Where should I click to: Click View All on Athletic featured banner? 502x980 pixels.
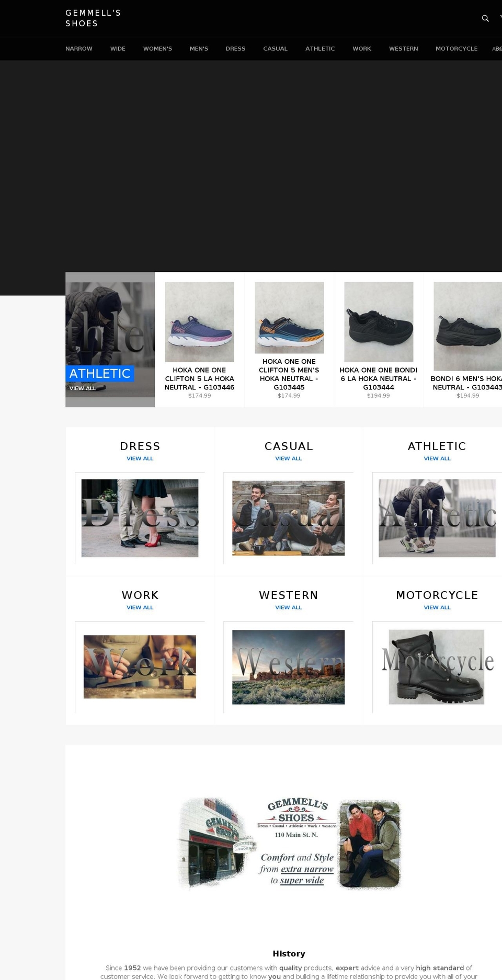(x=83, y=388)
